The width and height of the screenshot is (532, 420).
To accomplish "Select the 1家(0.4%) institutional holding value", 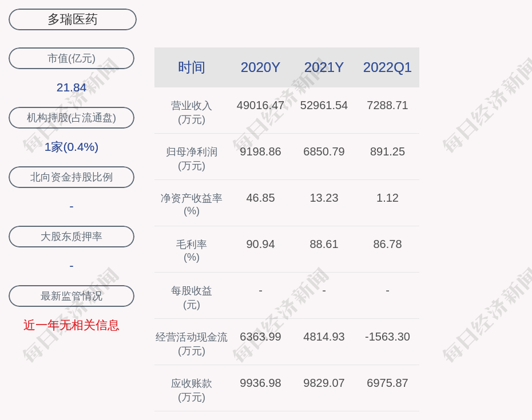I will point(72,147).
